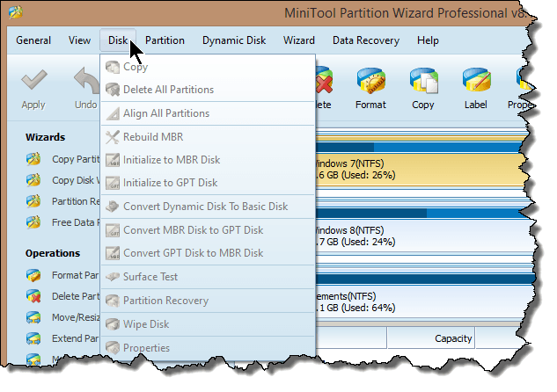
Task: Click the Extend Partition operation icon
Action: [x=33, y=338]
